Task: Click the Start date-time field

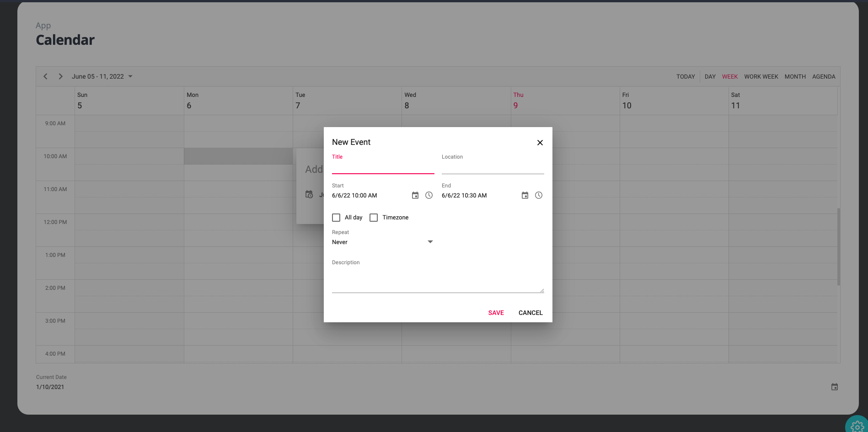Action: 370,196
